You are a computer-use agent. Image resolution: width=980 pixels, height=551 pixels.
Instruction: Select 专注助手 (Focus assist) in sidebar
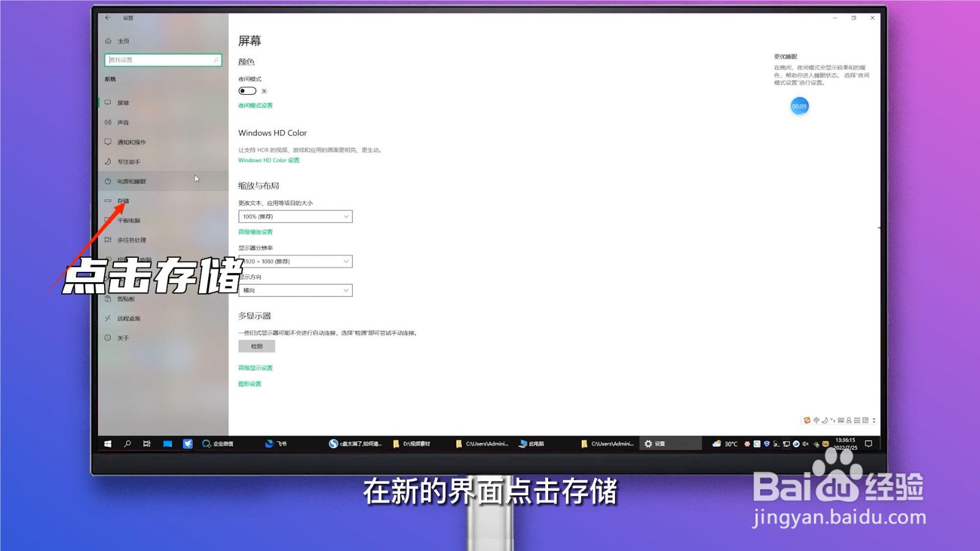pos(127,162)
